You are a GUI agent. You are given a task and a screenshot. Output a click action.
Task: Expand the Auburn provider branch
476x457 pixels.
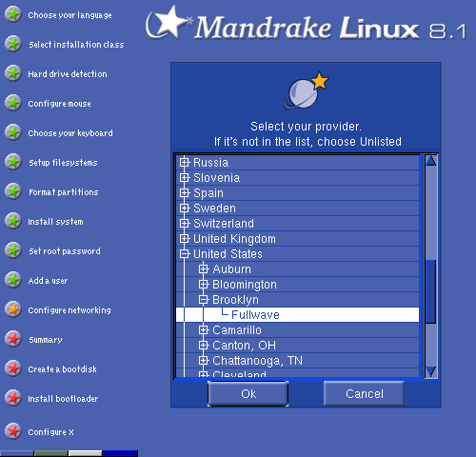coord(204,269)
